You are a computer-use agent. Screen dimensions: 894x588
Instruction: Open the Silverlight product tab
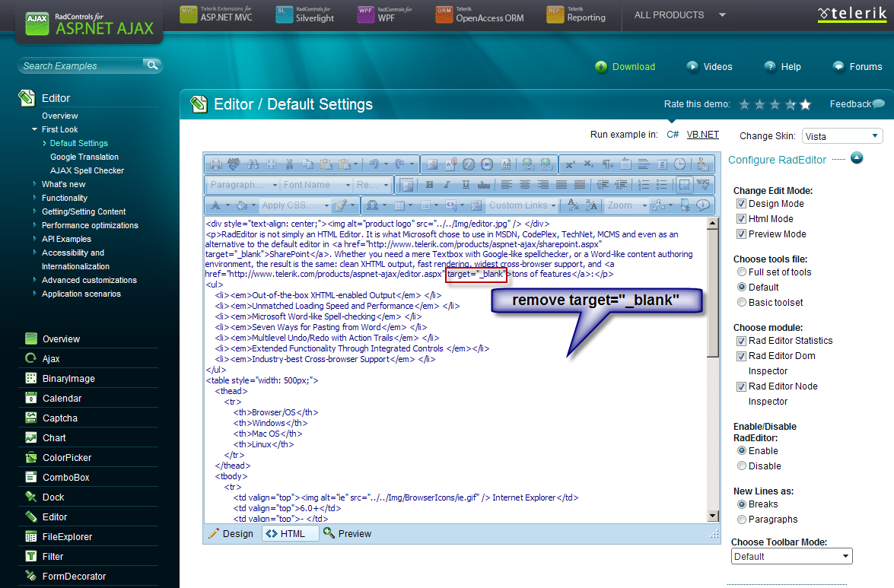(x=305, y=14)
